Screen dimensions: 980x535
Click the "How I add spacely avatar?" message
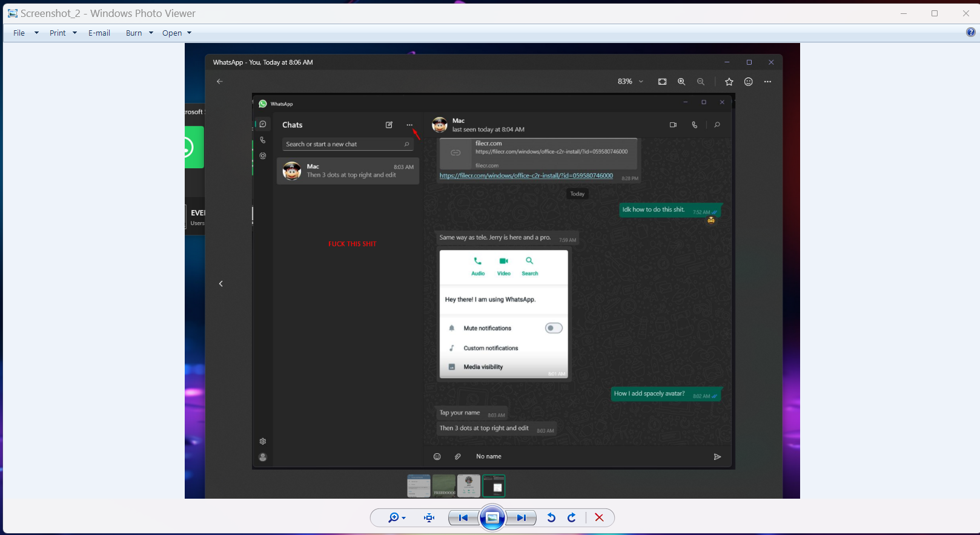click(x=666, y=394)
